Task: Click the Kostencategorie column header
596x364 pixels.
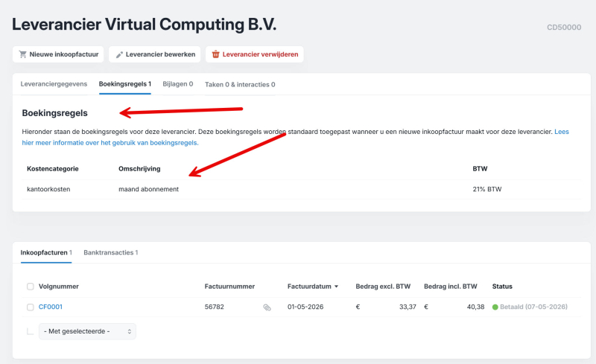Action: pyautogui.click(x=53, y=169)
